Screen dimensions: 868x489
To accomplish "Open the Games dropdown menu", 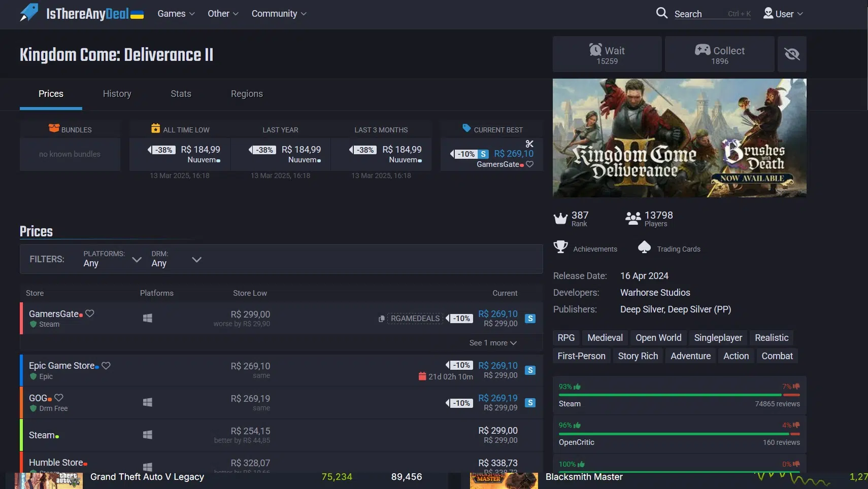I will (176, 14).
